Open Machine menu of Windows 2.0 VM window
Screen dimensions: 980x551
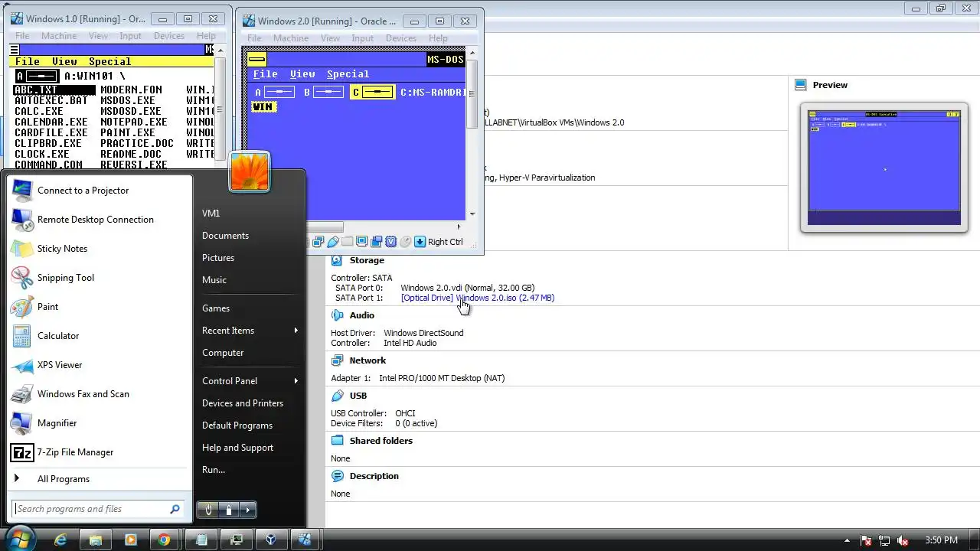pos(291,38)
